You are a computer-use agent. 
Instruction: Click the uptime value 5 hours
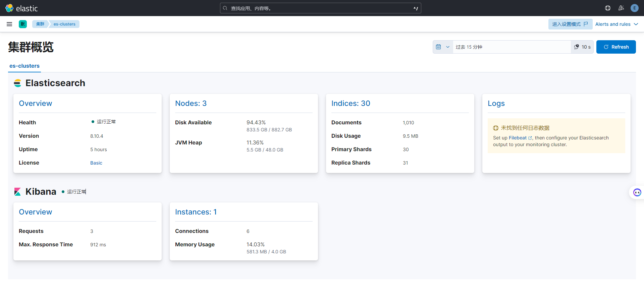[x=99, y=149]
